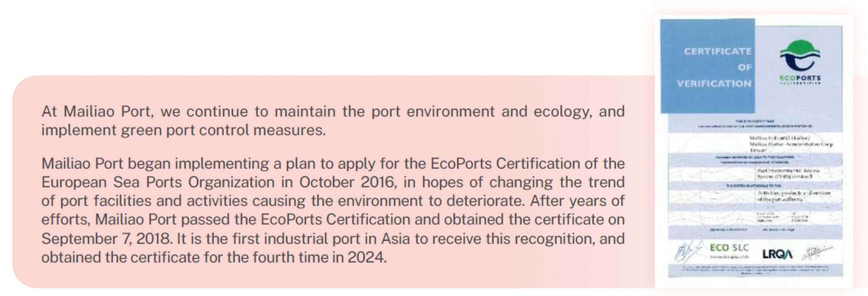
Task: Click "European Sea Ports Organization" in the paragraph
Action: click(x=158, y=183)
